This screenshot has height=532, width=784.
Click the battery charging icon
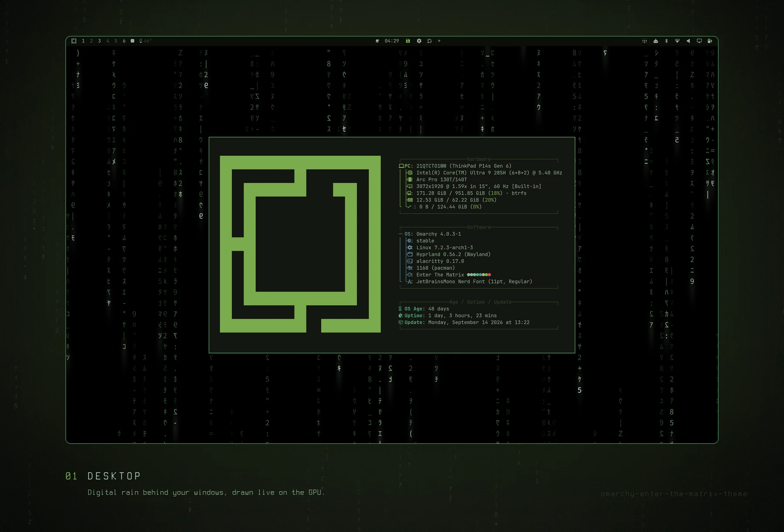[x=710, y=41]
